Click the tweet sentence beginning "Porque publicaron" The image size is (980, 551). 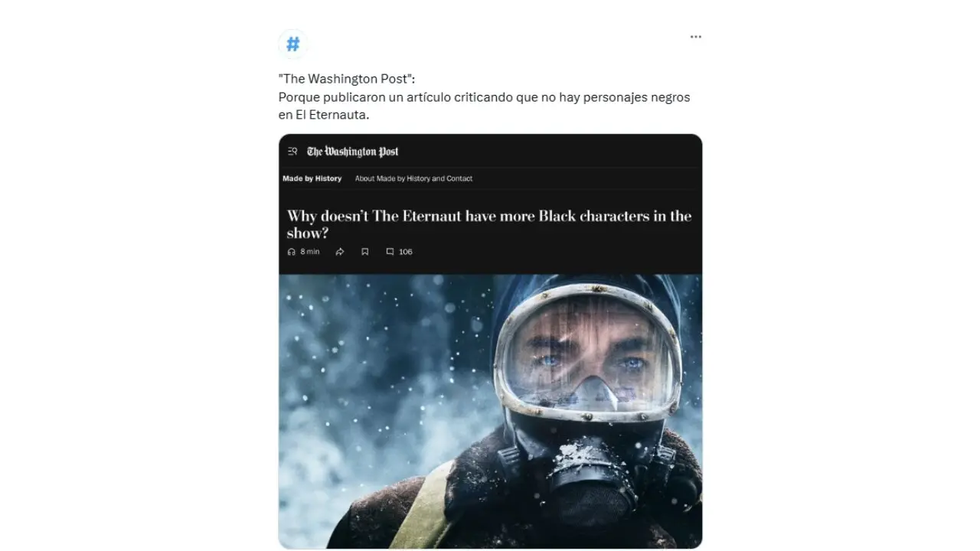pyautogui.click(x=484, y=97)
